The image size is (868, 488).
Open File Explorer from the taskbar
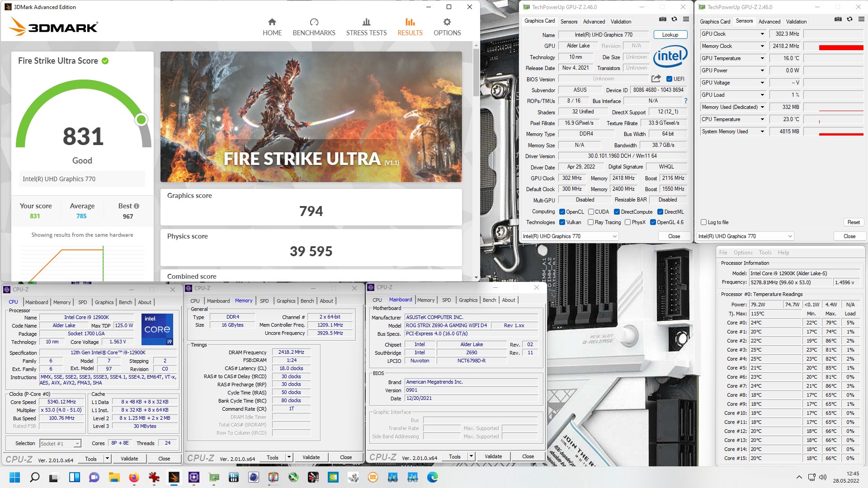click(114, 477)
